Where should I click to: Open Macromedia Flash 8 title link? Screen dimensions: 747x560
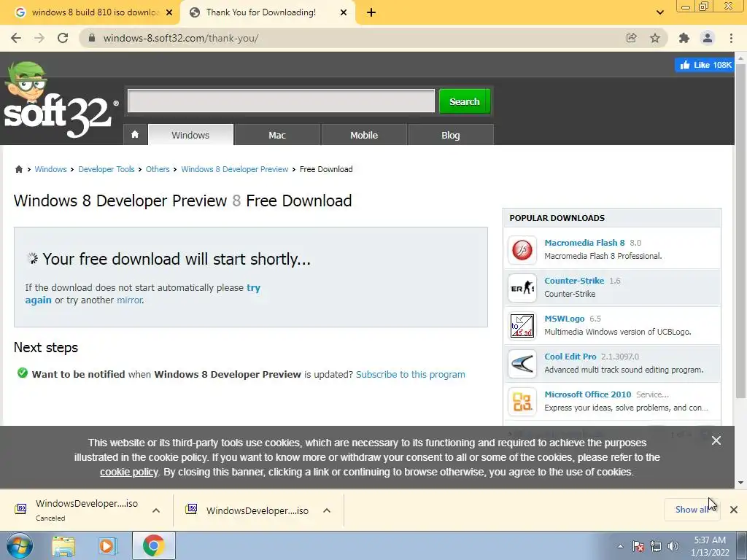pos(584,243)
